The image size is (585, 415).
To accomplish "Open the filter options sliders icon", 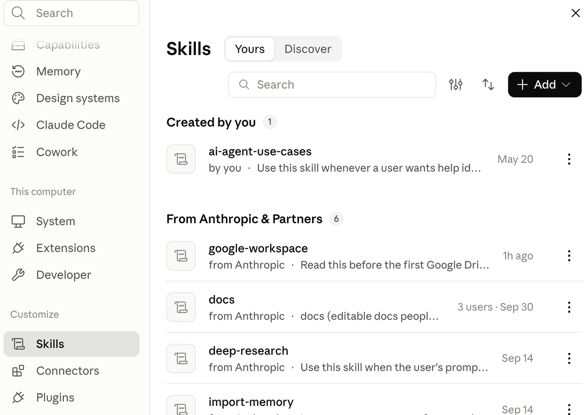I will coord(456,85).
